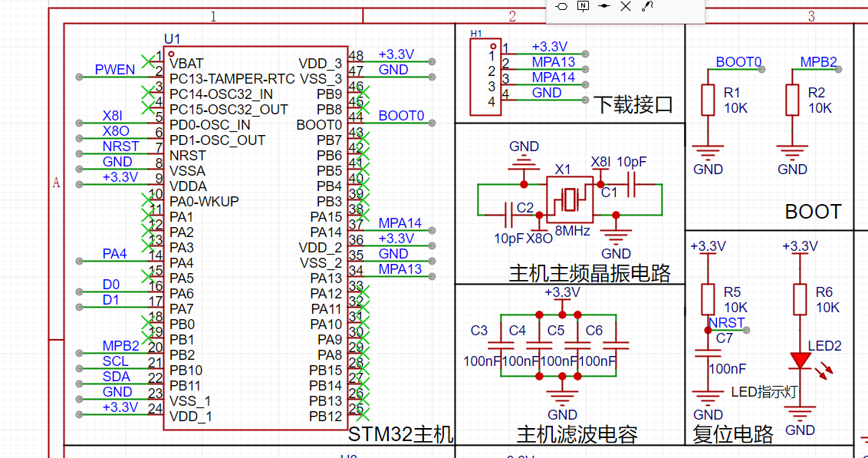Select the H1 header connector body

point(485,77)
